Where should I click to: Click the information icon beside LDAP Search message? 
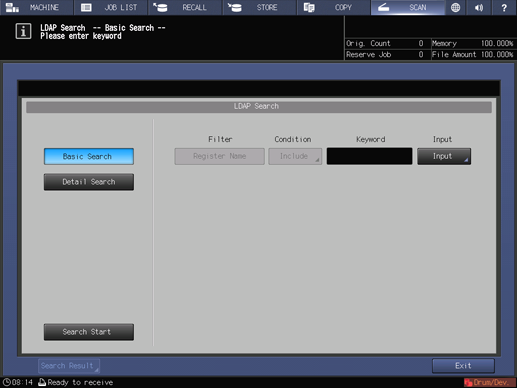tap(23, 31)
